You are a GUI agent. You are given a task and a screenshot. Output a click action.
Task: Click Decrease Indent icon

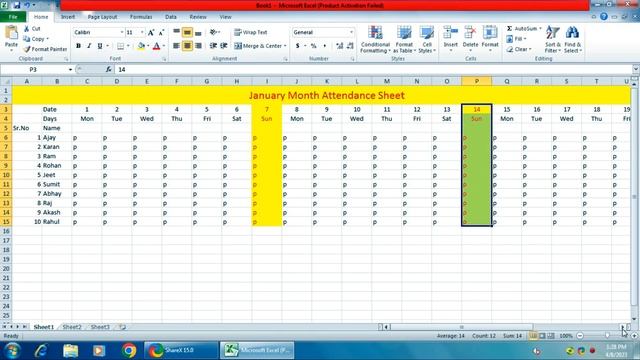213,46
